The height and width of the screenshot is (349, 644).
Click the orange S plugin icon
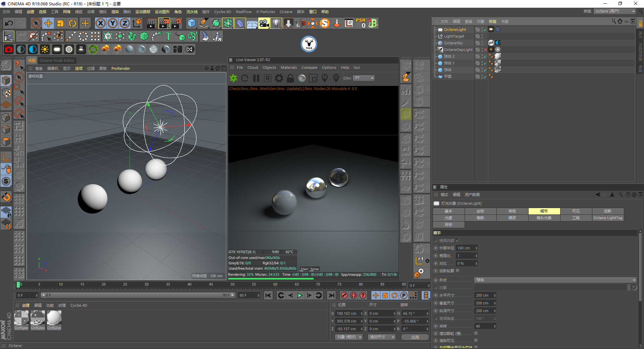(325, 23)
